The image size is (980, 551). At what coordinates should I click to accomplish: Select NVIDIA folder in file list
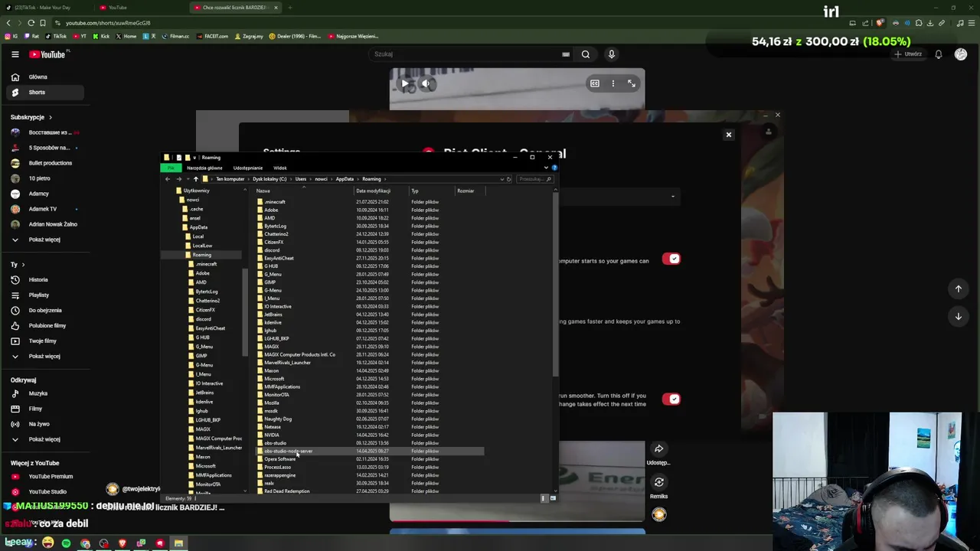pos(271,435)
